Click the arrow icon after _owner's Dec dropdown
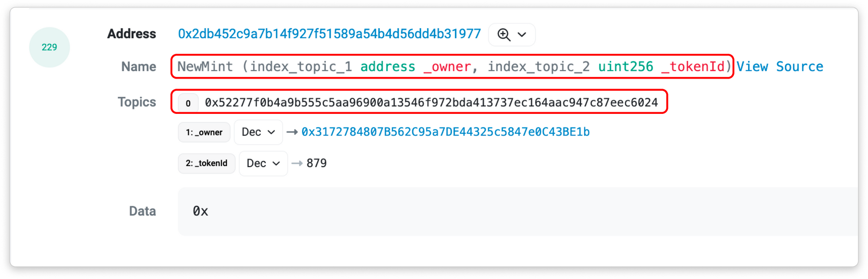Screen dimensions: 868x279 pos(292,132)
